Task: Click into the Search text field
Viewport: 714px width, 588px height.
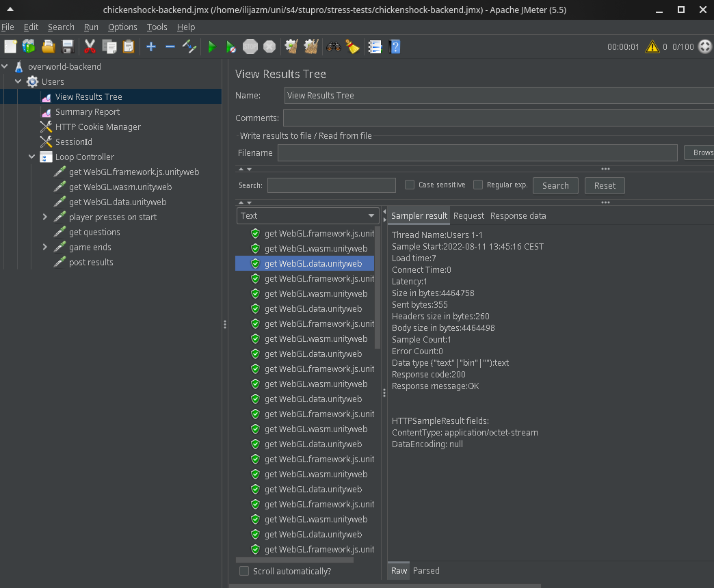Action: click(332, 185)
